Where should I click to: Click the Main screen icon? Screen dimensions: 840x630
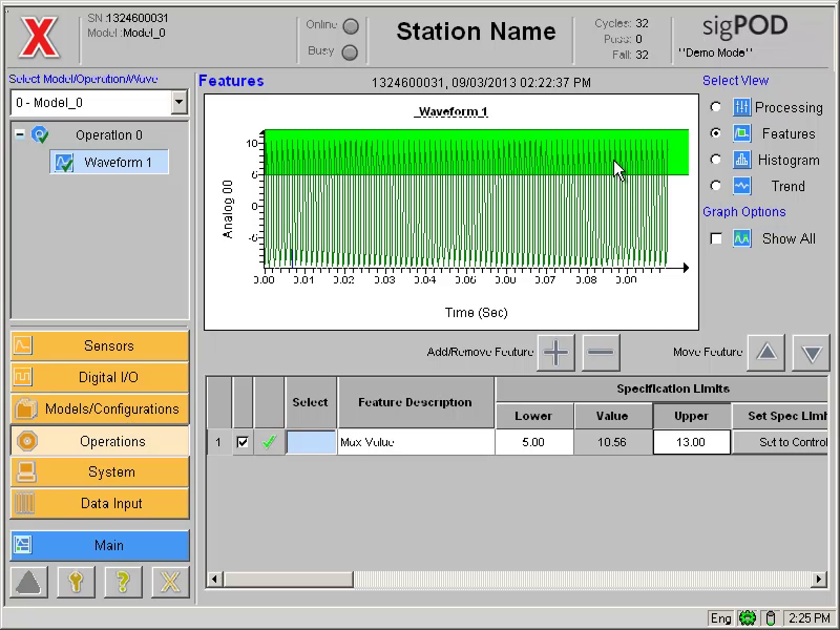coord(23,545)
